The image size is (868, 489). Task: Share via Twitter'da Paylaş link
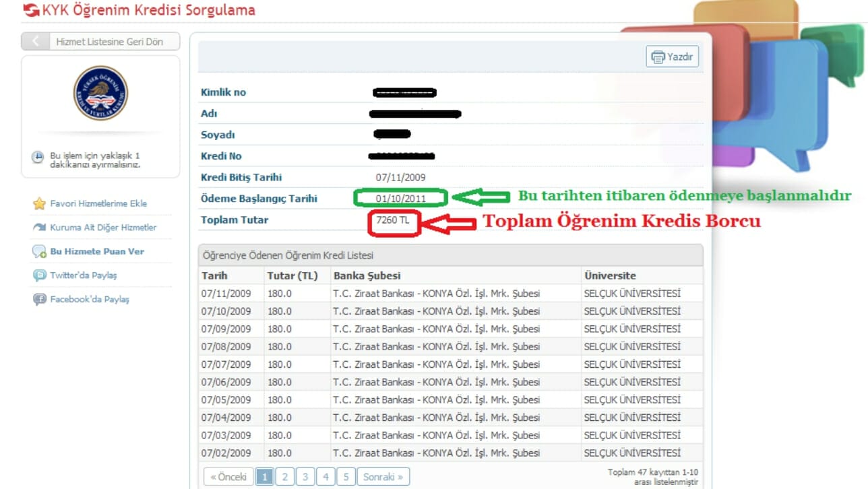(x=84, y=275)
